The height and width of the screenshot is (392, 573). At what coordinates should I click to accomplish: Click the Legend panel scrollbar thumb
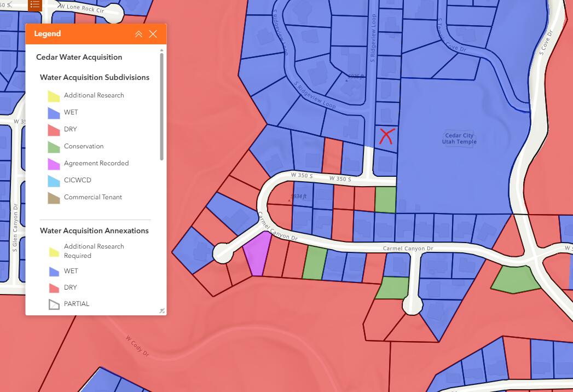point(161,106)
